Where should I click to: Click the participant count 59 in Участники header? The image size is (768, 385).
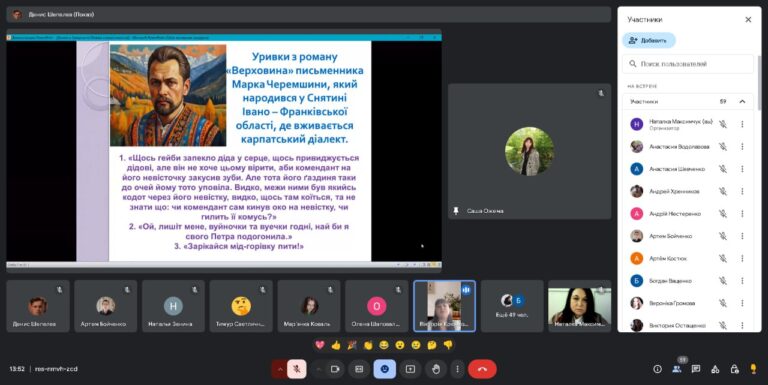723,101
